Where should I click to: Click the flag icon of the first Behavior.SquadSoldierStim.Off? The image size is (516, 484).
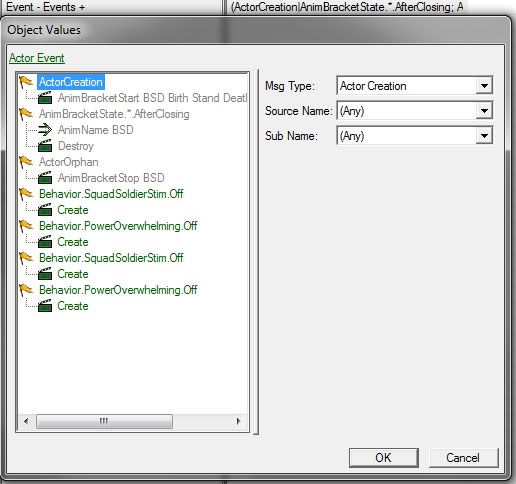point(26,194)
